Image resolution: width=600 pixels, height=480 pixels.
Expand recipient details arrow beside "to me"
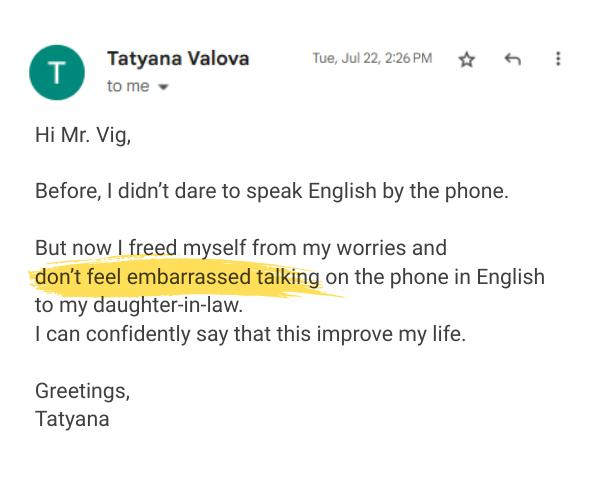tap(163, 87)
